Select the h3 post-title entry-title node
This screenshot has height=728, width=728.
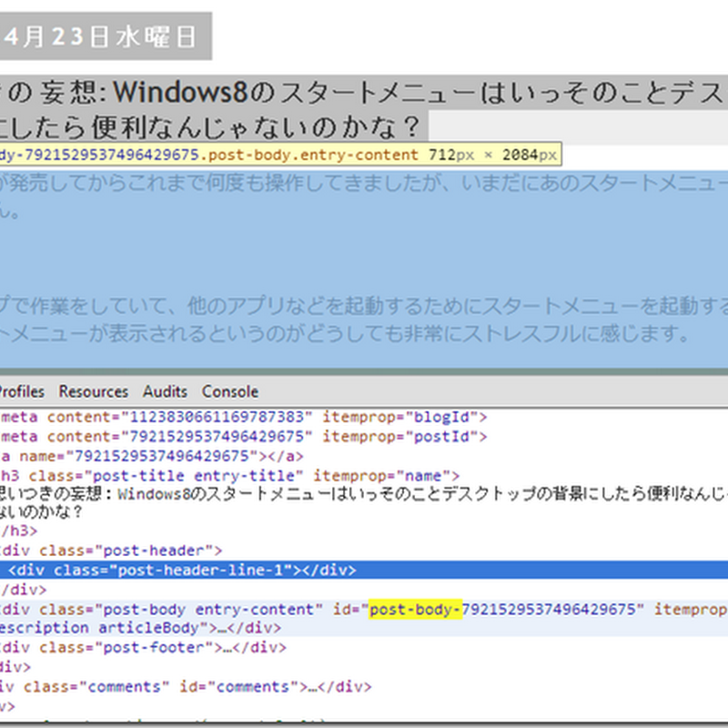coord(230,476)
